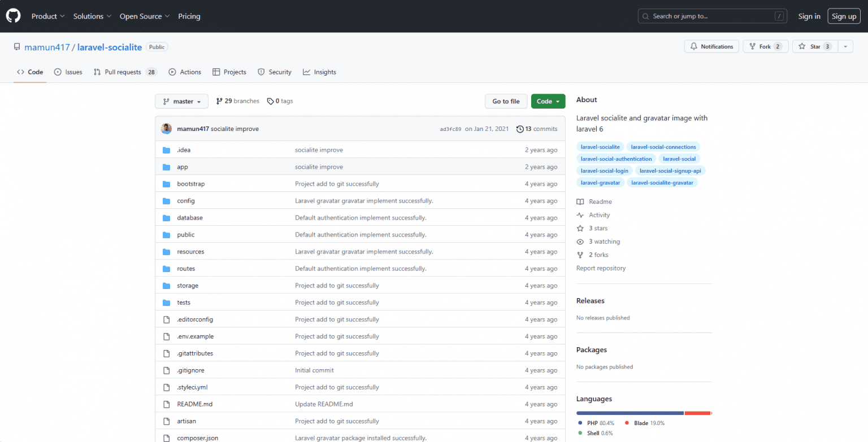Click the search input field
Viewport: 868px width, 442px height.
[712, 16]
